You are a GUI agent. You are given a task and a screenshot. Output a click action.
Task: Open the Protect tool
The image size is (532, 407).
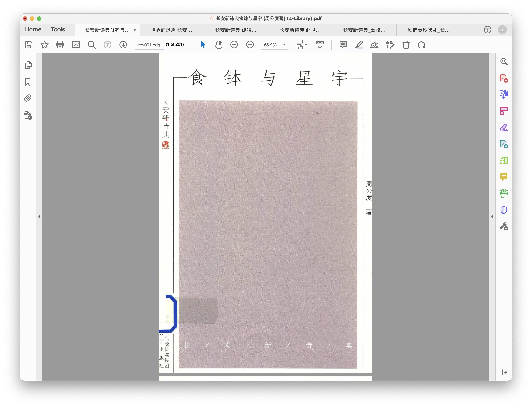click(x=504, y=210)
